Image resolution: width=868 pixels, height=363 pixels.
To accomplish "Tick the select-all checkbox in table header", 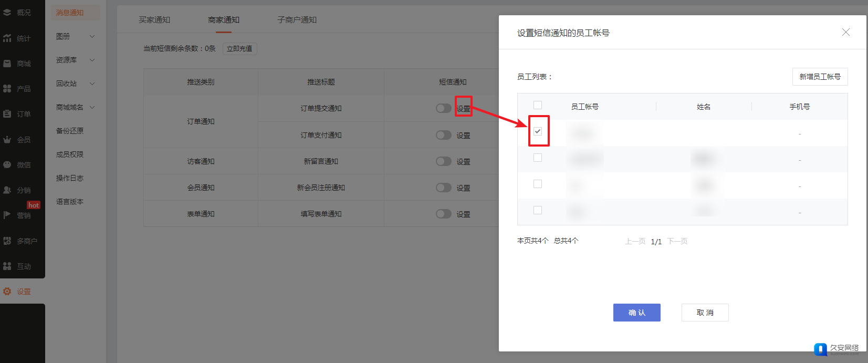I will click(538, 105).
